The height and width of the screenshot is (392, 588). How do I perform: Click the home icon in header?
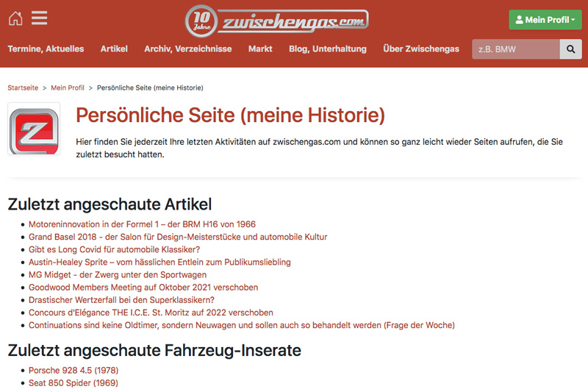(15, 19)
